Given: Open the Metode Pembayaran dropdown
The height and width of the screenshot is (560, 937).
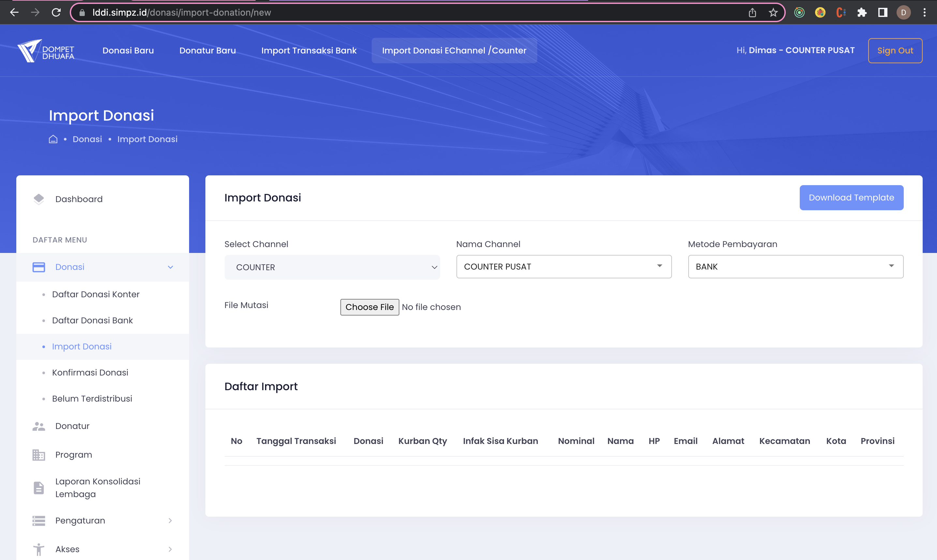Looking at the screenshot, I should [795, 267].
